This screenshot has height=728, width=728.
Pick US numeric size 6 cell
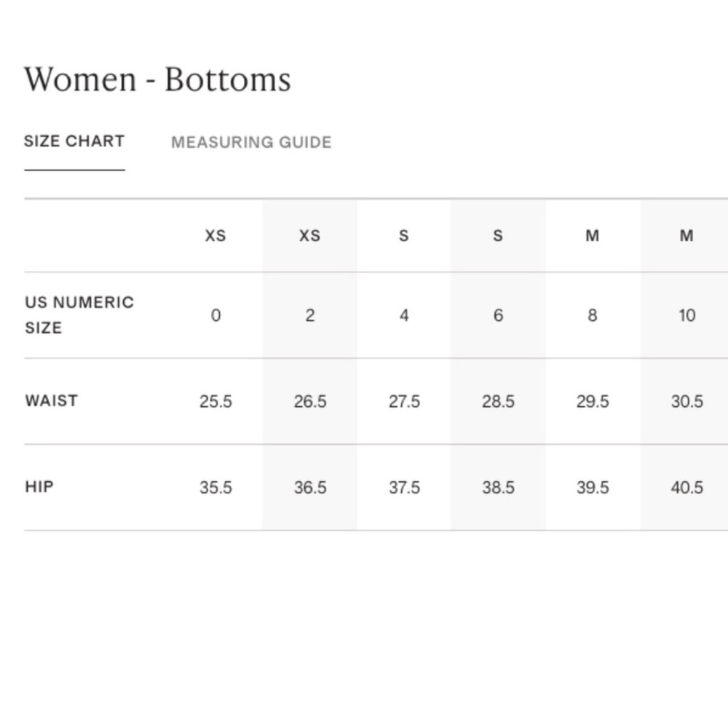click(498, 315)
